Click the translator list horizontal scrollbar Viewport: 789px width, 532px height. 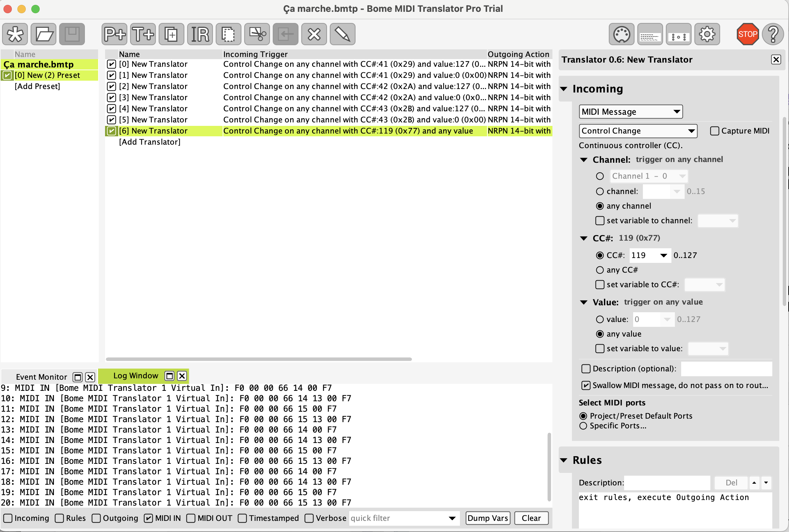(259, 359)
